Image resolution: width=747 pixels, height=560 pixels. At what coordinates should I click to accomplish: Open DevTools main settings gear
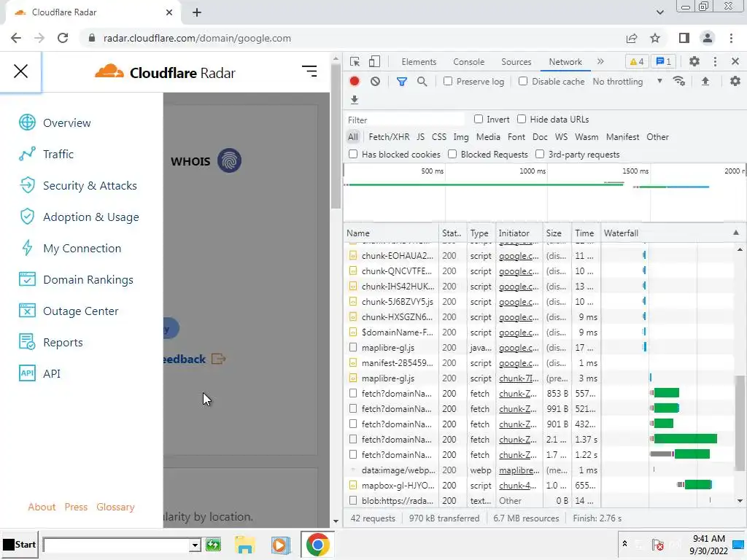(694, 61)
